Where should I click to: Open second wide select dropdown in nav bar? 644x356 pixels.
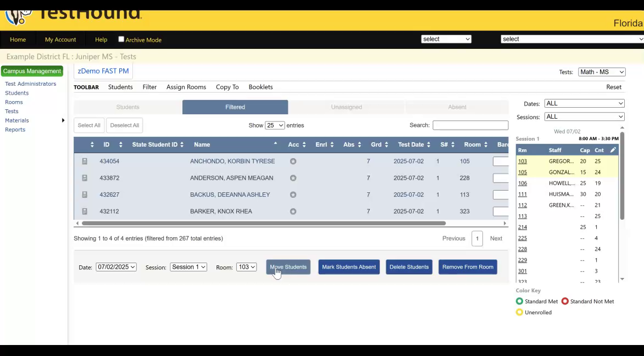(573, 39)
